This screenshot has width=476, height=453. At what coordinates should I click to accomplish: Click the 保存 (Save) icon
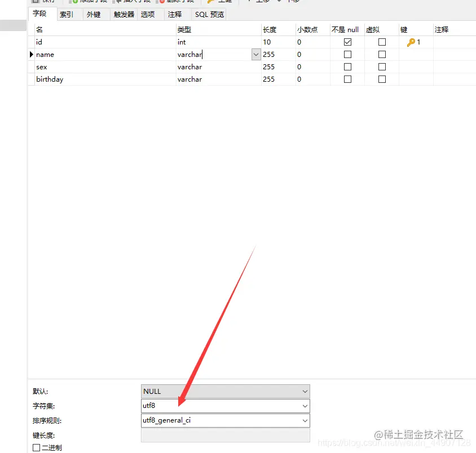coord(41,2)
